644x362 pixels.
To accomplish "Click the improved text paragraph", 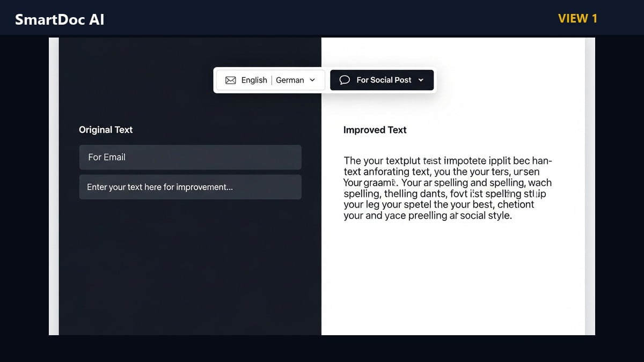I will [x=448, y=188].
